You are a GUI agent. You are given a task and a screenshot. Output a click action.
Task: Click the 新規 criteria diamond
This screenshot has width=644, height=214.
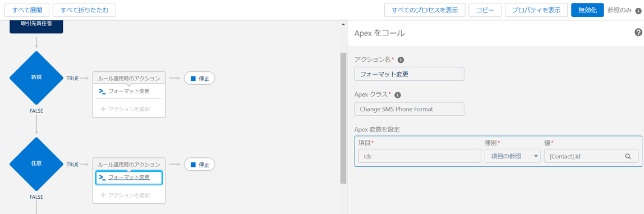(x=36, y=78)
